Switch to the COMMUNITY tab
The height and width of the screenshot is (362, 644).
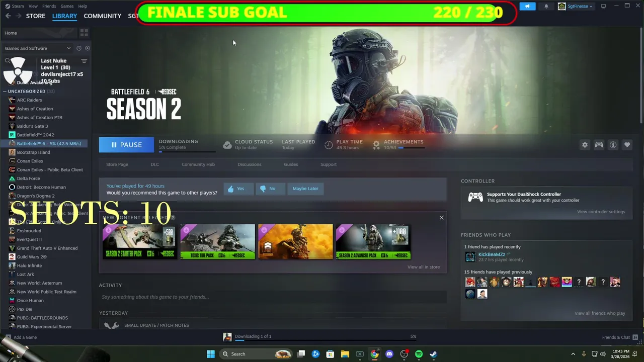point(103,16)
